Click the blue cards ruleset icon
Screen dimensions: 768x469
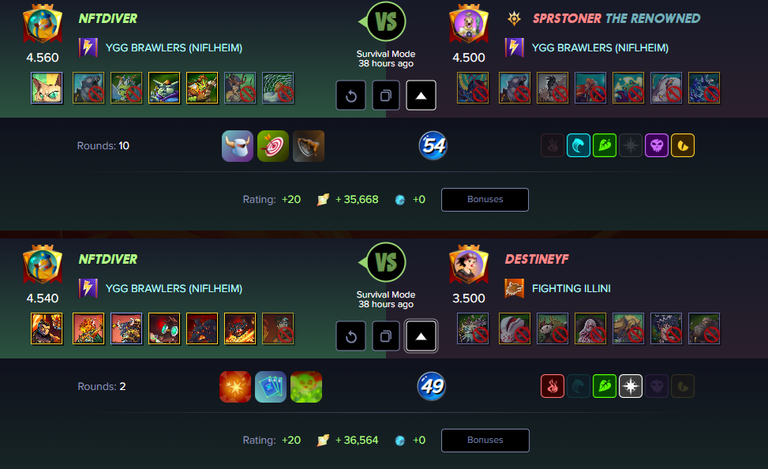tap(271, 387)
